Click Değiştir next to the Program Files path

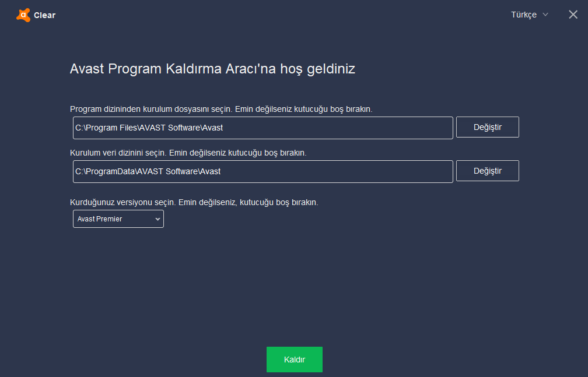[x=488, y=127]
